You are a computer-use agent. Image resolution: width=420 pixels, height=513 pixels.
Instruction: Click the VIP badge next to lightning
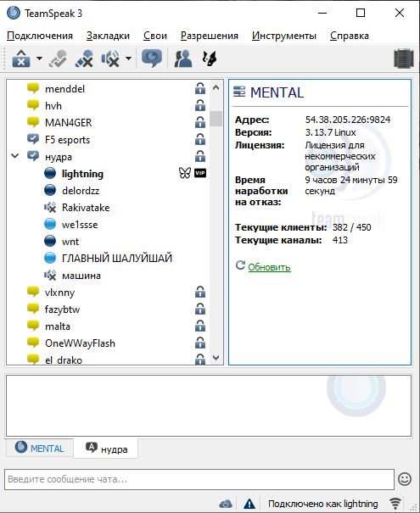(200, 173)
